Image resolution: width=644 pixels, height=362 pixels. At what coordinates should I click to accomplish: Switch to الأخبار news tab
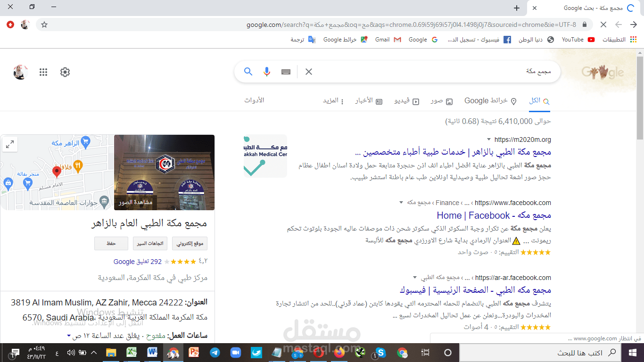[x=369, y=101]
